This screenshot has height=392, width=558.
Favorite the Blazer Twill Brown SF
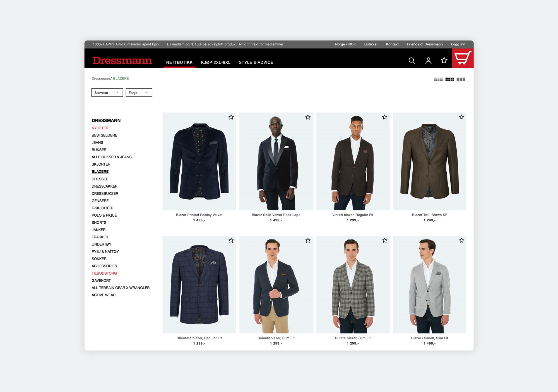[x=461, y=117]
